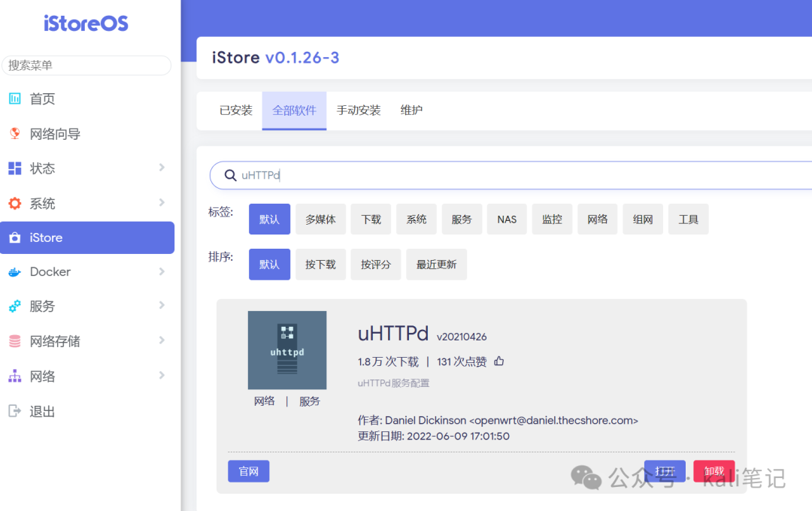The height and width of the screenshot is (511, 812).
Task: Select the 默认 tag filter
Action: (269, 219)
